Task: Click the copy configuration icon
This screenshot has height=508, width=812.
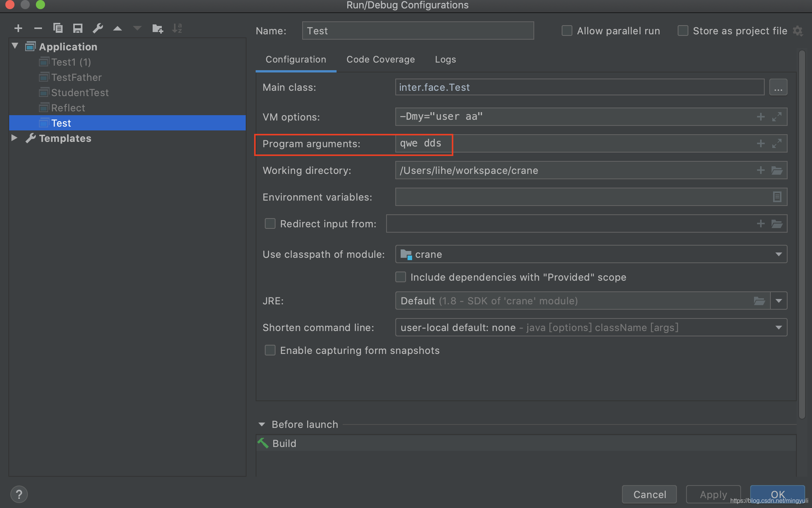Action: (58, 28)
